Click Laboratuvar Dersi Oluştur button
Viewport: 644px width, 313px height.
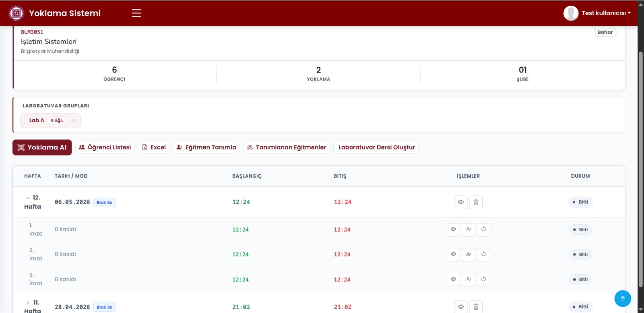coord(376,147)
